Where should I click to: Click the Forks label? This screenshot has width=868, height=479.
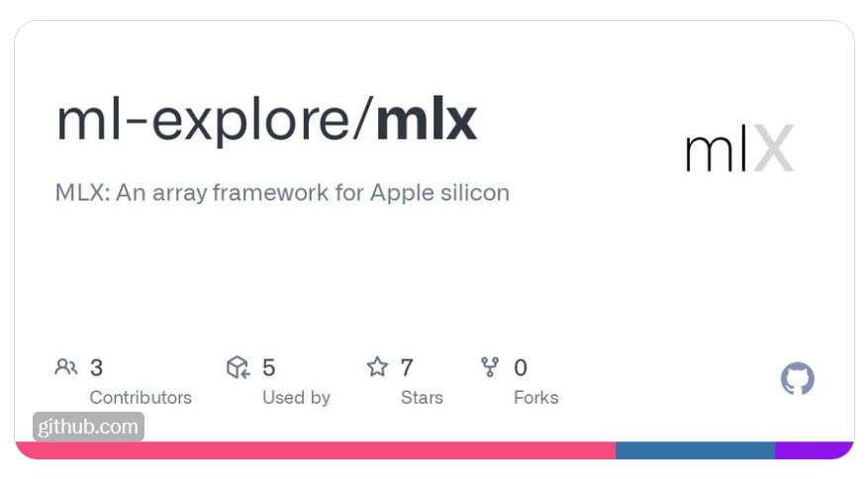(x=535, y=398)
